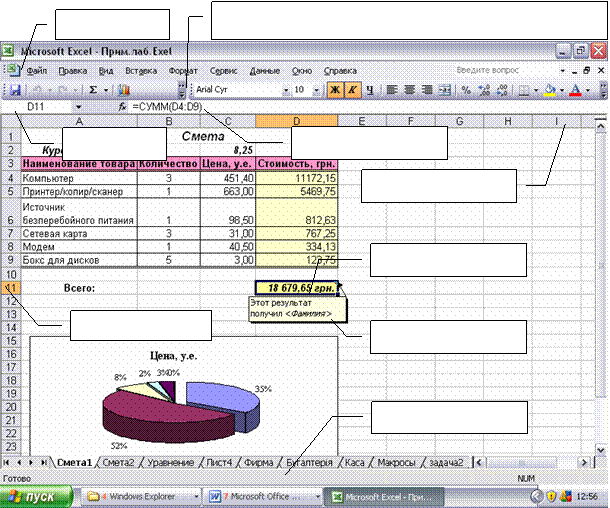Image resolution: width=610 pixels, height=508 pixels.
Task: Click the AutoSum sigma icon
Action: [93, 90]
